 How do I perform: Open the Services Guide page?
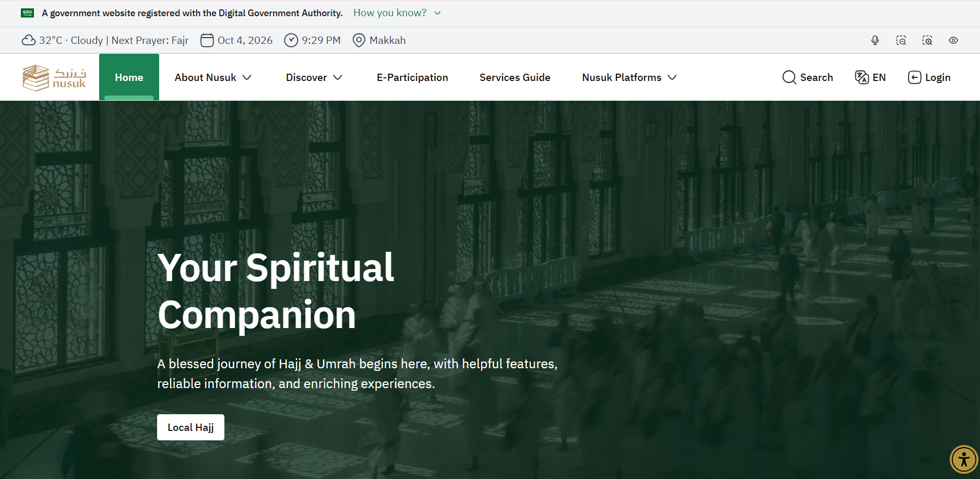click(x=515, y=77)
